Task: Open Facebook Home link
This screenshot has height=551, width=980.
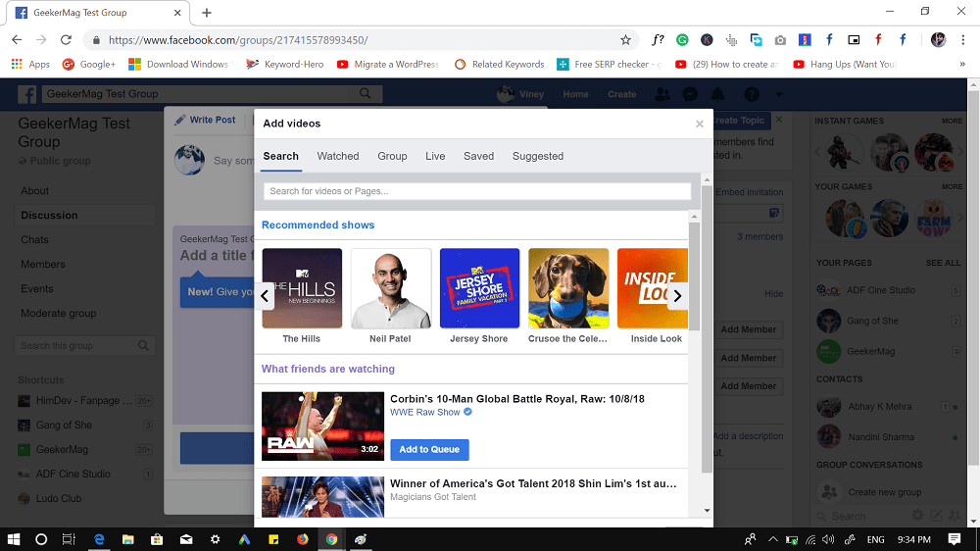Action: (x=575, y=94)
